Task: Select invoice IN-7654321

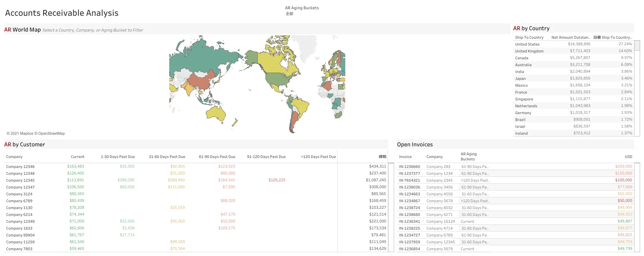Action: (x=409, y=180)
